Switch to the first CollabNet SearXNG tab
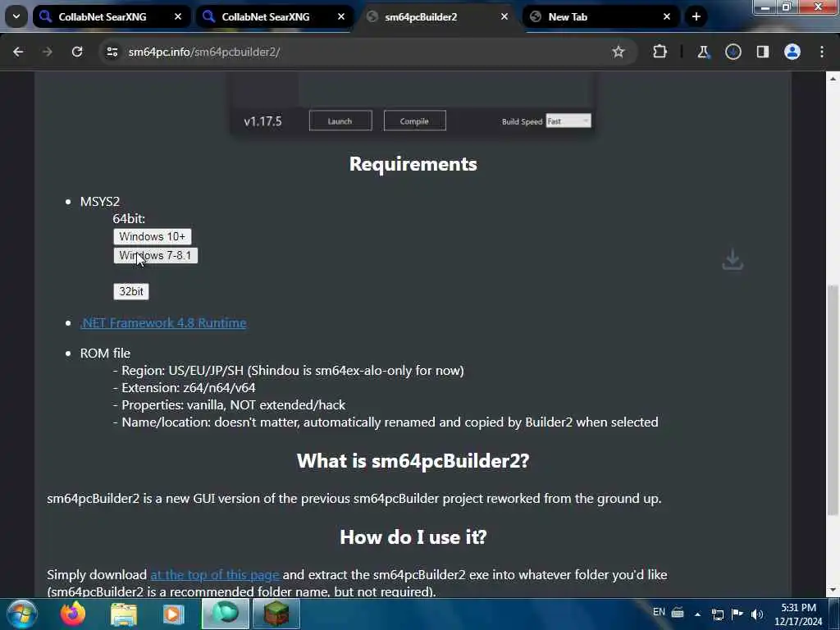 (103, 16)
